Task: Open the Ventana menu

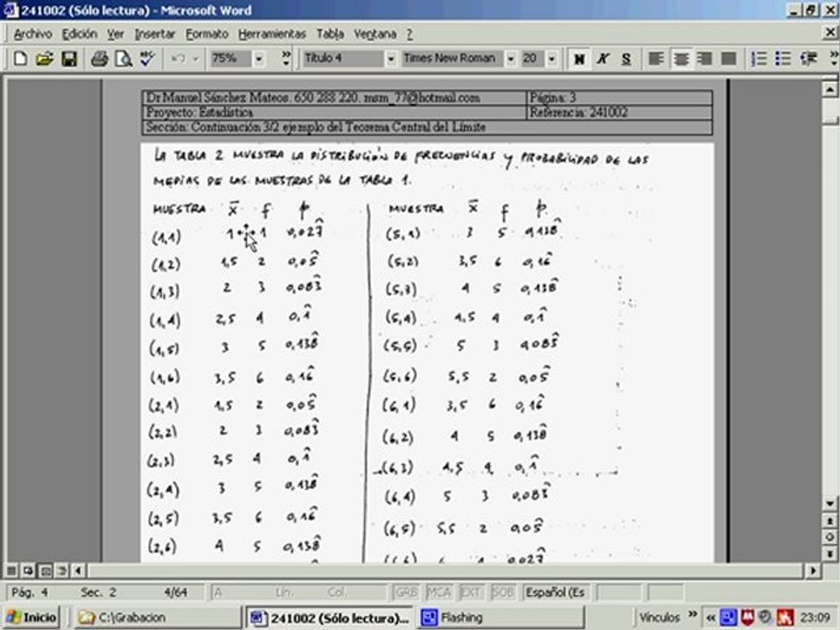Action: click(375, 34)
